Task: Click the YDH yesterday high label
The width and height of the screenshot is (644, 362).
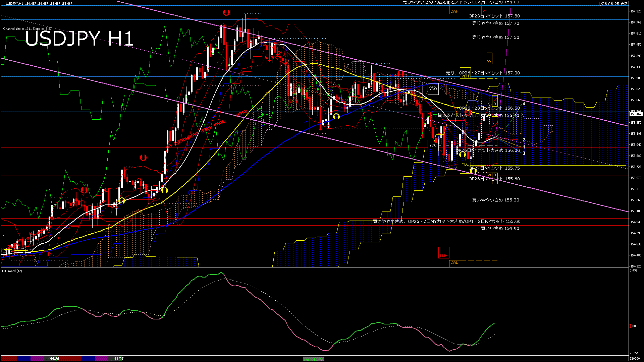Action: click(465, 76)
